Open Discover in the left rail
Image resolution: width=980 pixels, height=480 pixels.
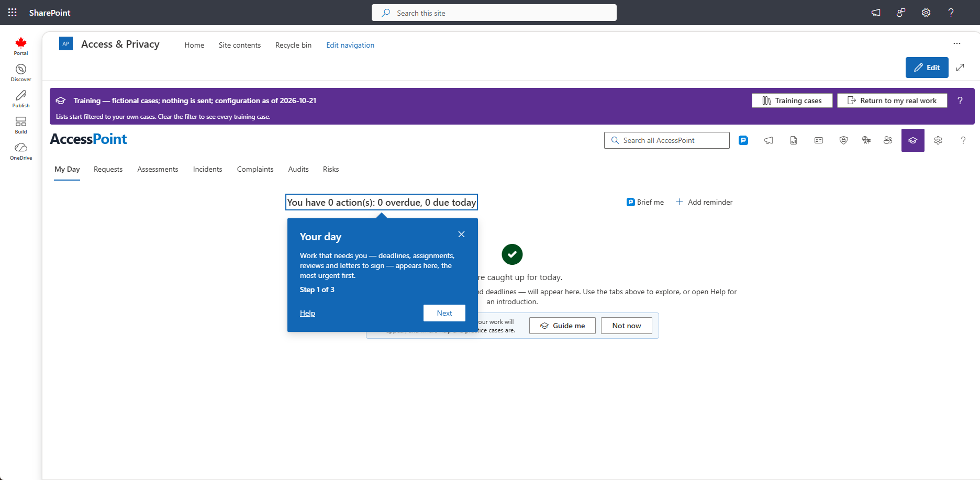[x=21, y=73]
